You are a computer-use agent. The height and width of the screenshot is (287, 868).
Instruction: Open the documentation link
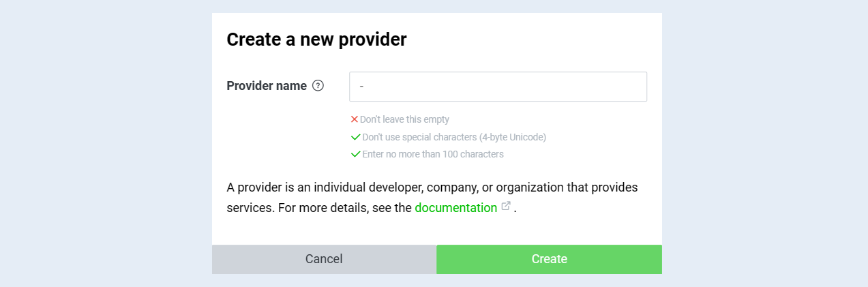tap(455, 208)
